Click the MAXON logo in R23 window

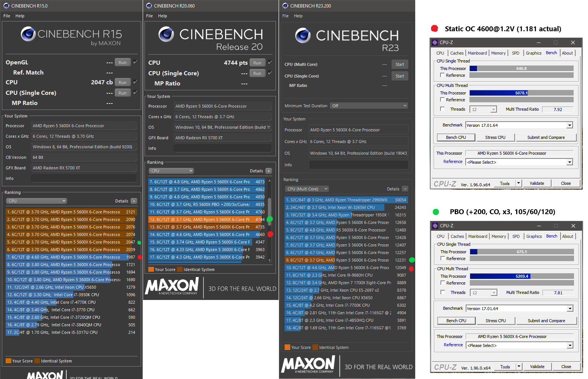(308, 364)
